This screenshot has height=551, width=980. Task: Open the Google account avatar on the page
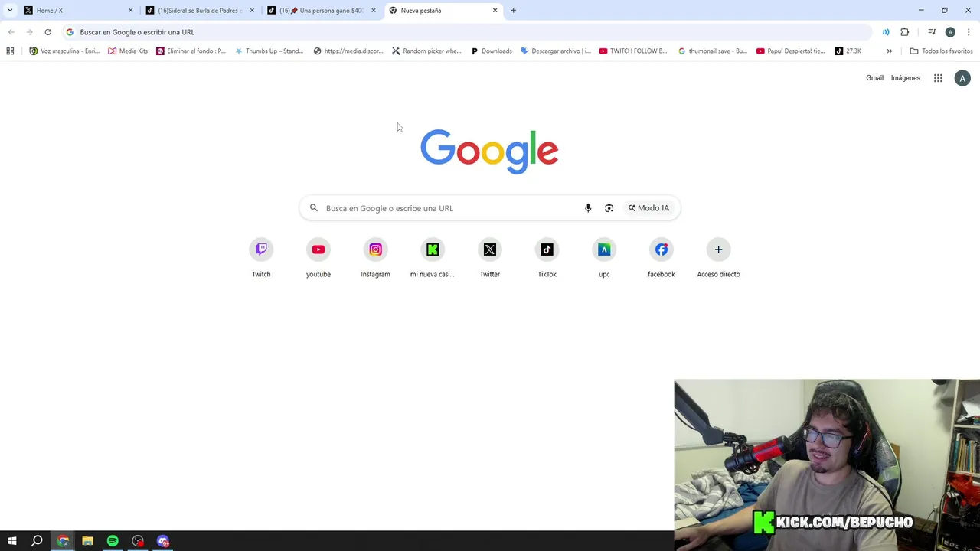(962, 78)
